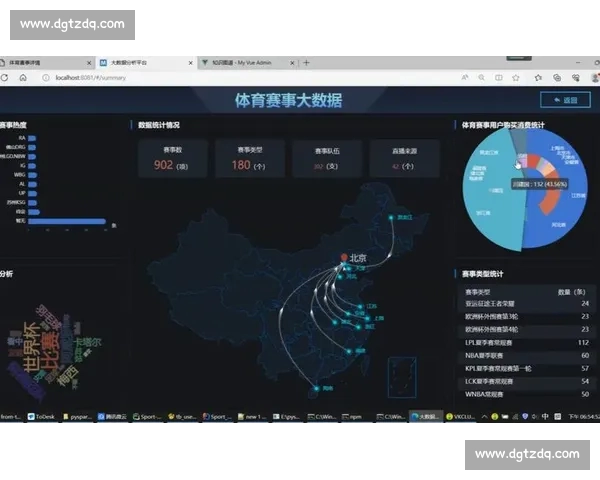The image size is (600, 480).
Task: Open 腾讯微云 from the taskbar
Action: tap(112, 417)
